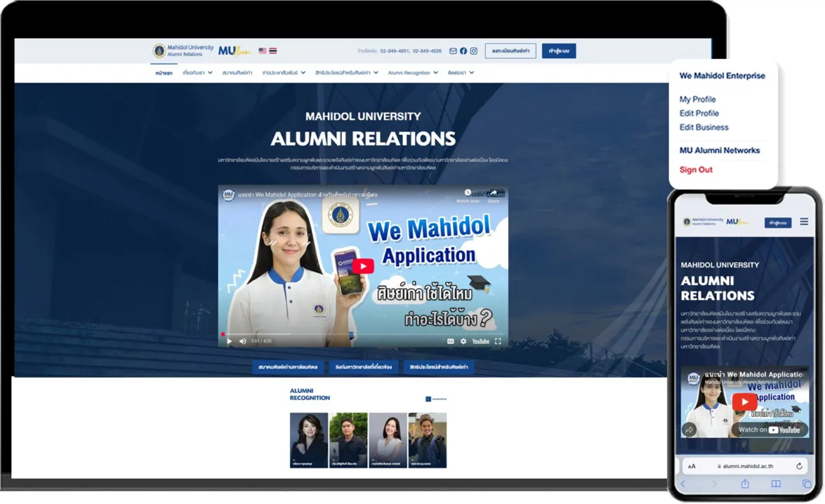Click the alumni.mahidol.ac.th address bar
This screenshot has height=504, width=825.
tap(745, 466)
